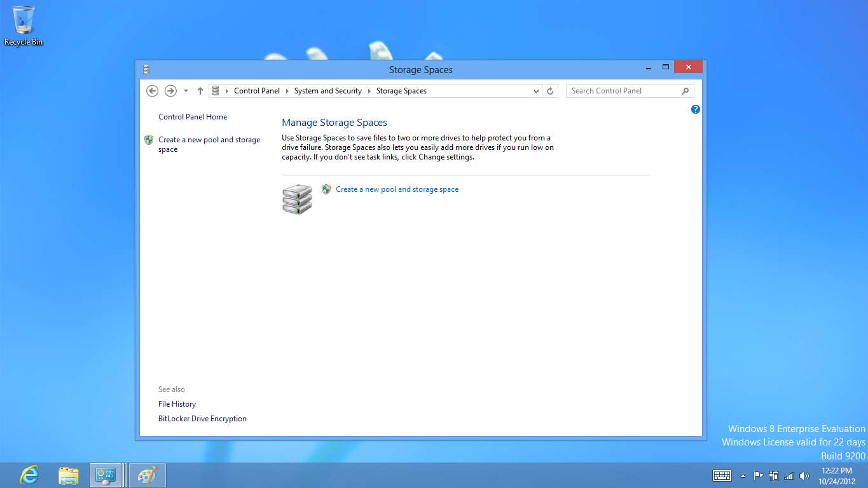Click the Control Panel taskbar button
This screenshot has width=868, height=488.
tap(106, 475)
